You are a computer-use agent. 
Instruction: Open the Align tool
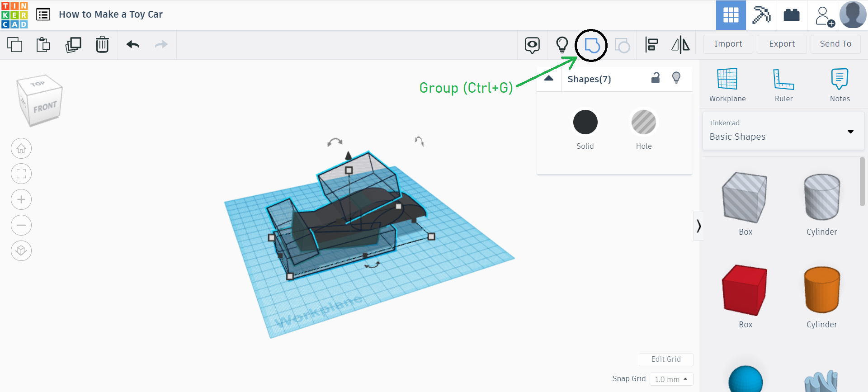click(651, 45)
